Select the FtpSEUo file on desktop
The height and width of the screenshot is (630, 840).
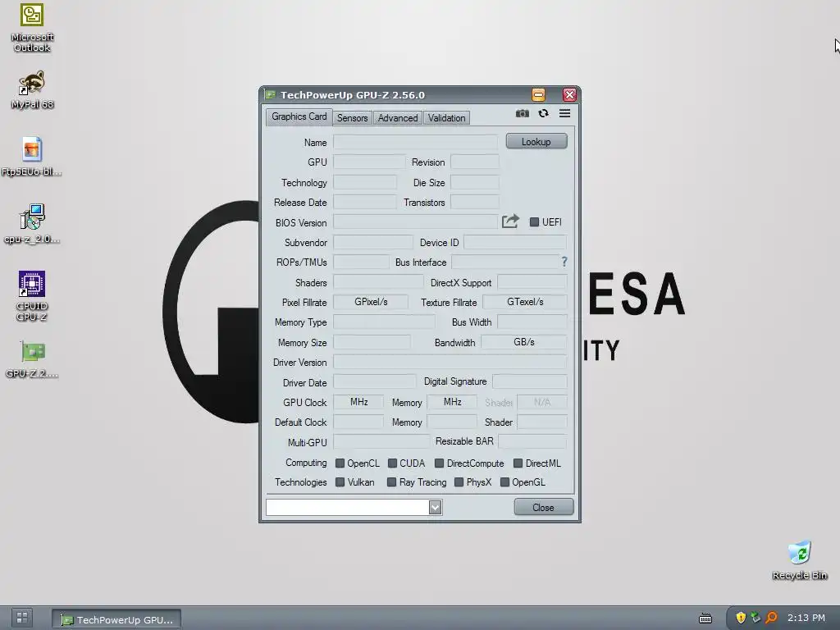[x=32, y=157]
